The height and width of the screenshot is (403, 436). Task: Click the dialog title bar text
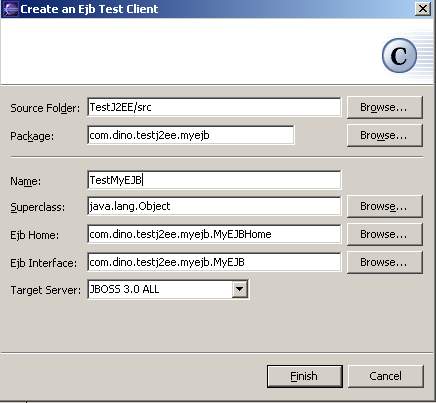89,9
